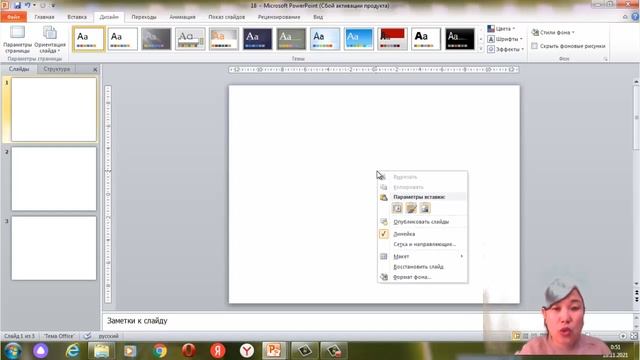Switch to the Главная ribbon tab
This screenshot has width=640, height=360.
(44, 17)
